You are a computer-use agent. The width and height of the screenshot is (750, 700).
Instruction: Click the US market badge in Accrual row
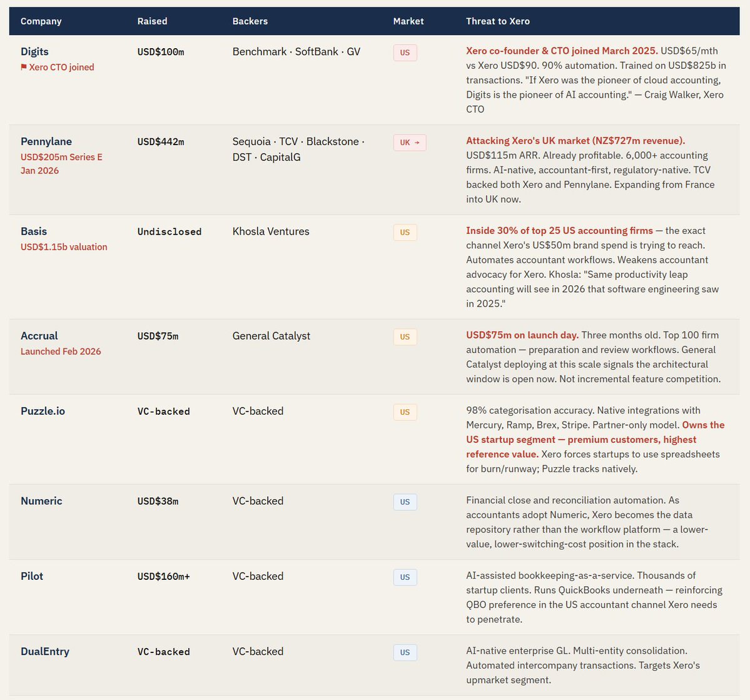pos(405,337)
